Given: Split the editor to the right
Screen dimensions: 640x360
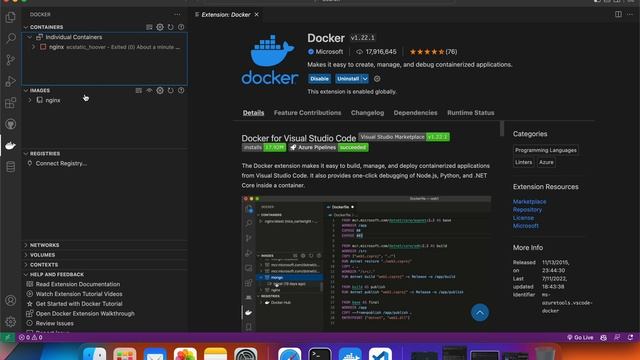Looking at the screenshot, I should 618,14.
